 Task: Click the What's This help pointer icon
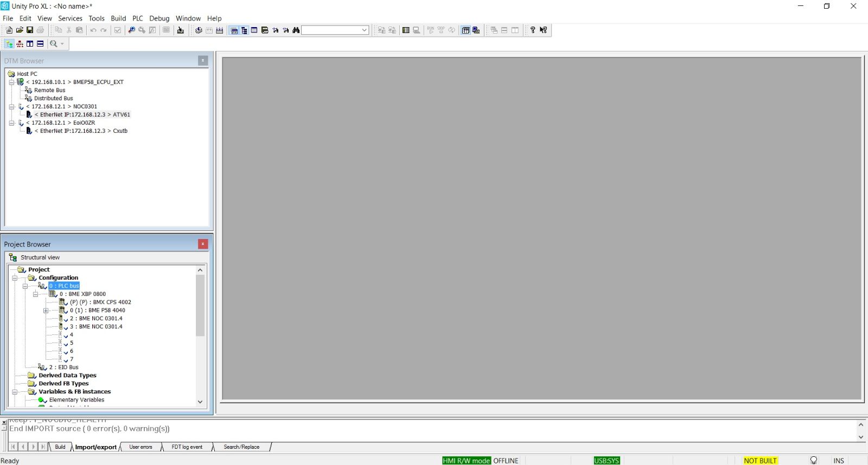pos(543,30)
